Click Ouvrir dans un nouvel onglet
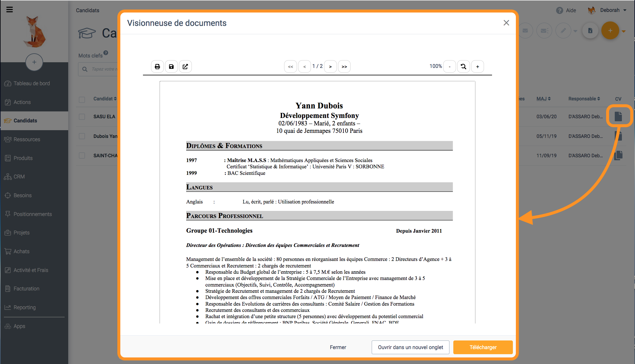635x364 pixels. point(410,347)
